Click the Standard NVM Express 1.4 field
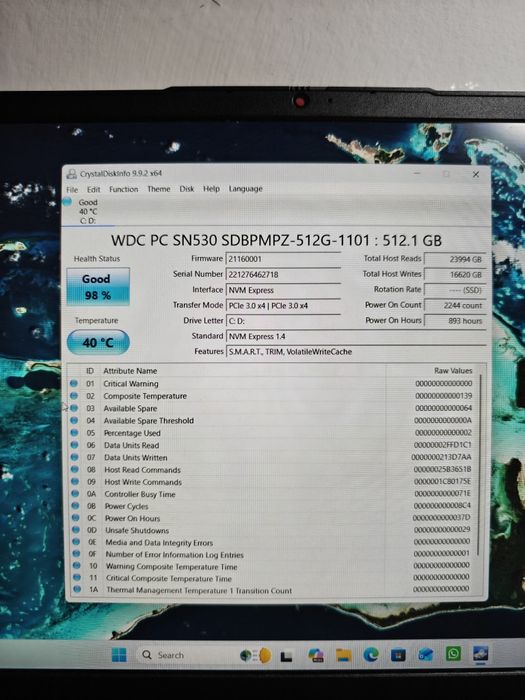This screenshot has width=525, height=700. coord(356,337)
